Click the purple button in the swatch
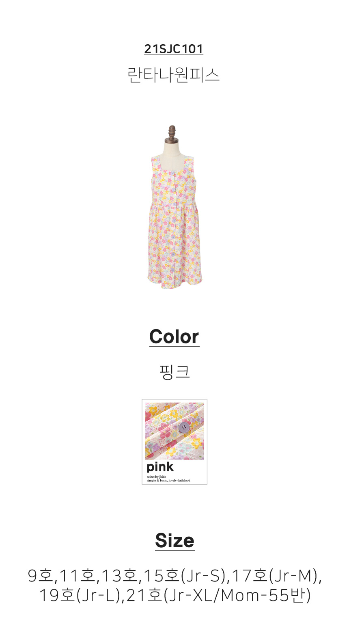The width and height of the screenshot is (349, 644). pyautogui.click(x=184, y=427)
